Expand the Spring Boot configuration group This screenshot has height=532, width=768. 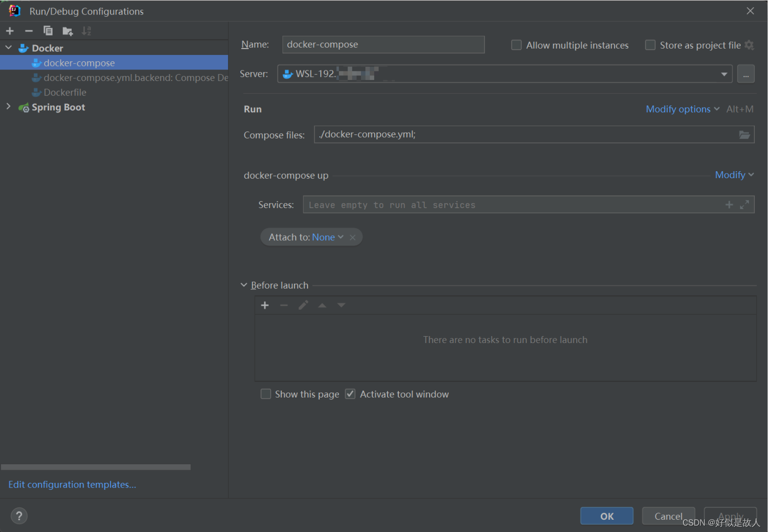tap(8, 107)
